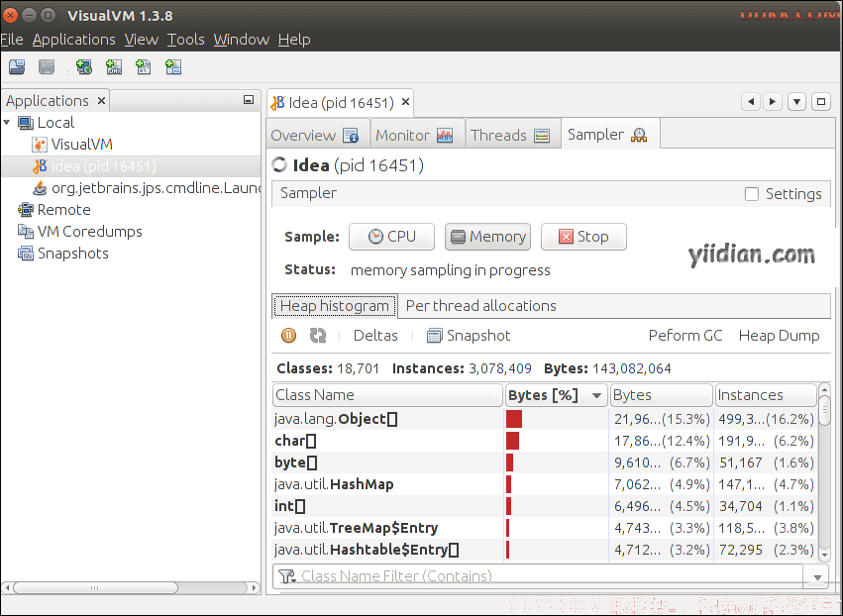This screenshot has width=843, height=616.
Task: Open the Tools menu
Action: tap(185, 40)
